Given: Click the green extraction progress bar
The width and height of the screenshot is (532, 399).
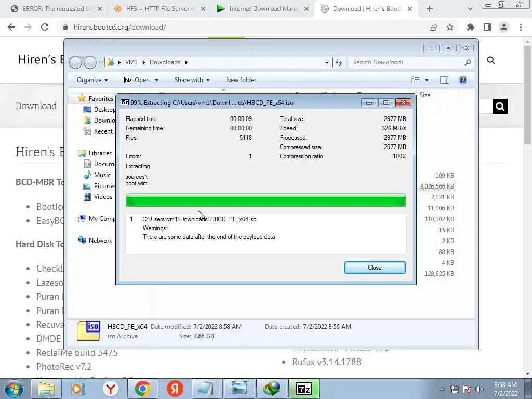Looking at the screenshot, I should (265, 200).
